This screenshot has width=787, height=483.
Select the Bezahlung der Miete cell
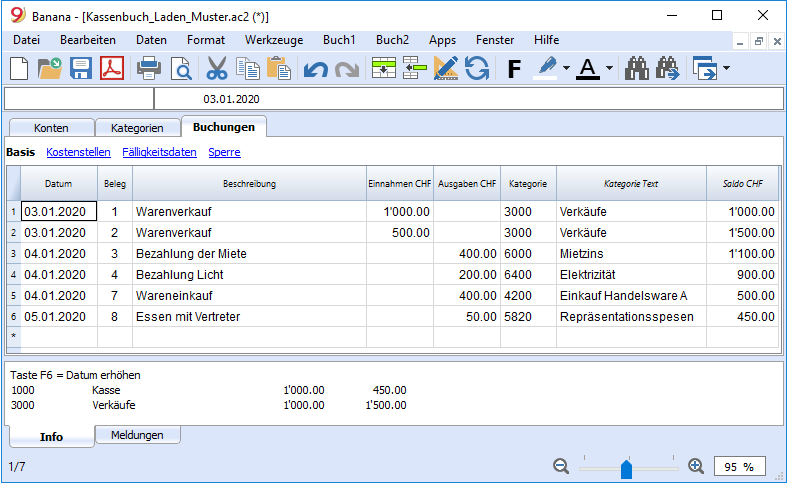tap(249, 254)
